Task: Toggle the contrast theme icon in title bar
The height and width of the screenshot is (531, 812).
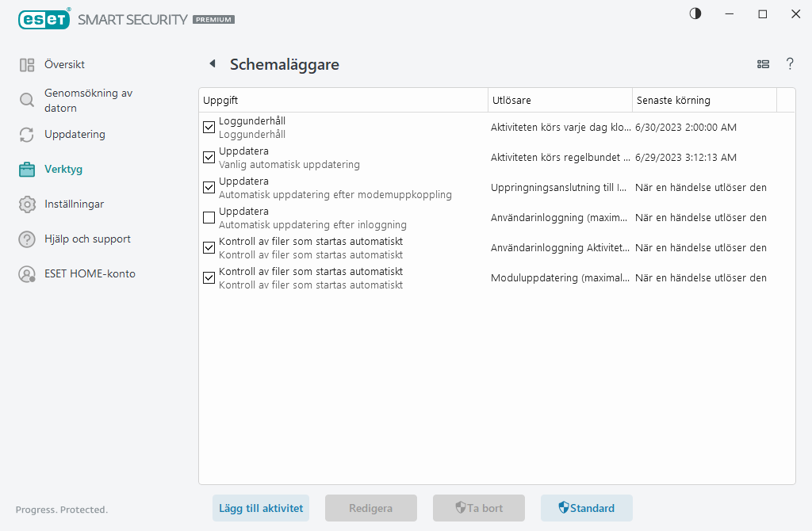Action: pyautogui.click(x=695, y=14)
